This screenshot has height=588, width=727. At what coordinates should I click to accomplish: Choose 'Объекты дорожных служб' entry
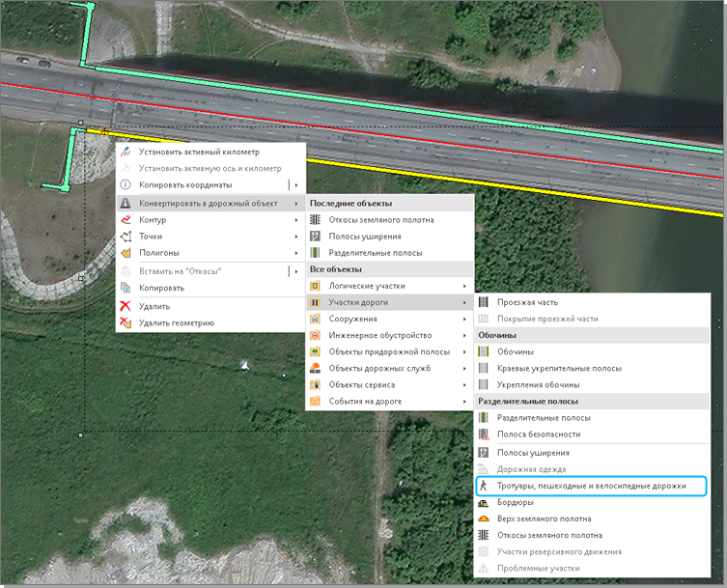tap(389, 368)
